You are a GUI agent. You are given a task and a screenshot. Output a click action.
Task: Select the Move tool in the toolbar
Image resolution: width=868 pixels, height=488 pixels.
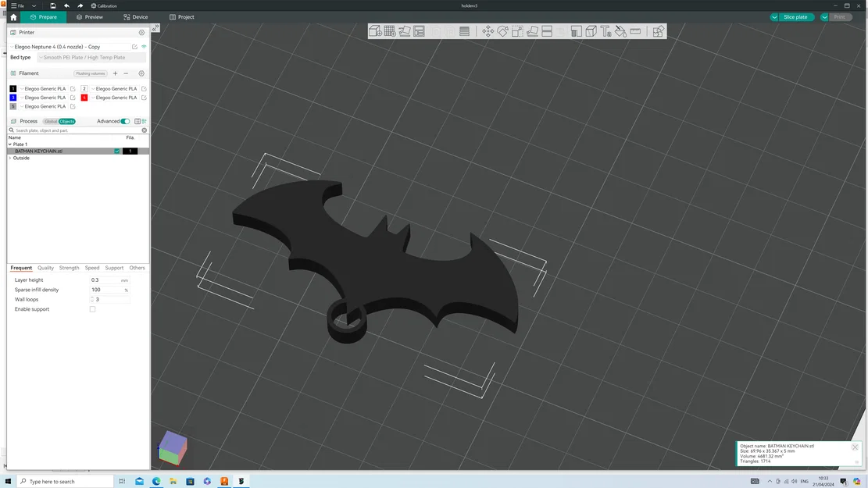click(488, 31)
